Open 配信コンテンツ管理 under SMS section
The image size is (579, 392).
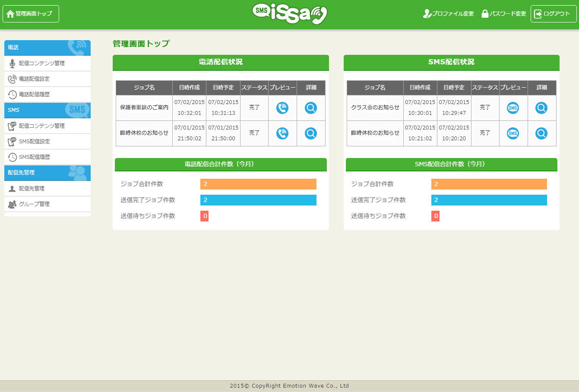(x=47, y=126)
